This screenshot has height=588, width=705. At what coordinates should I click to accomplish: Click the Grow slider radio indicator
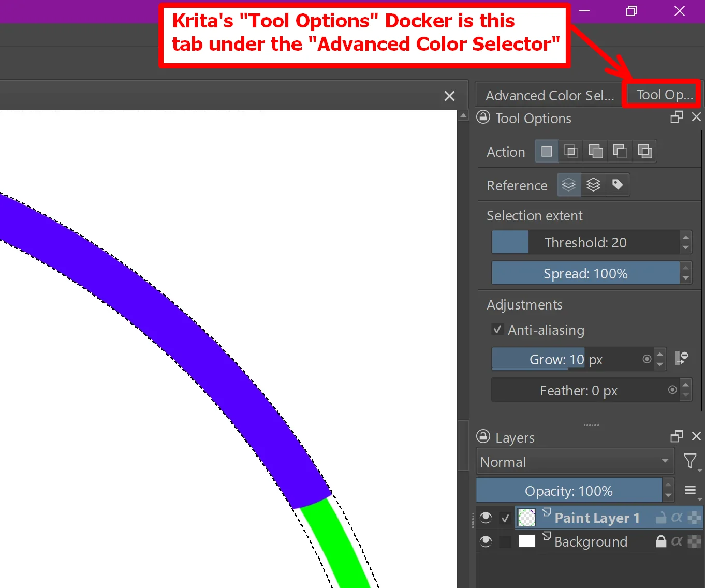point(647,359)
